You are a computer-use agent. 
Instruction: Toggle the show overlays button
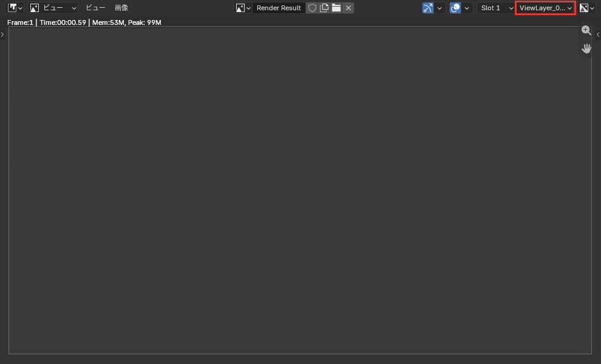tap(455, 8)
